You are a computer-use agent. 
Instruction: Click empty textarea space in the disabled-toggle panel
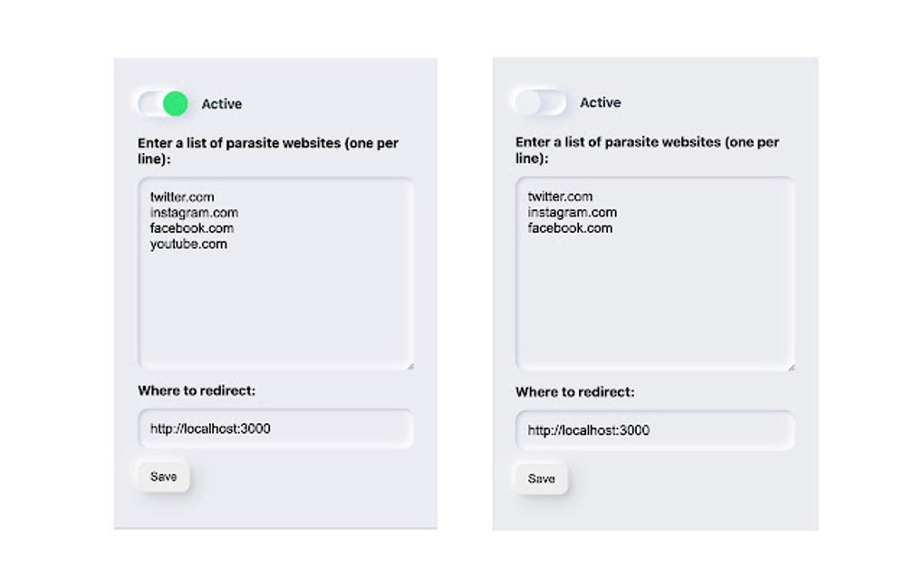[654, 299]
